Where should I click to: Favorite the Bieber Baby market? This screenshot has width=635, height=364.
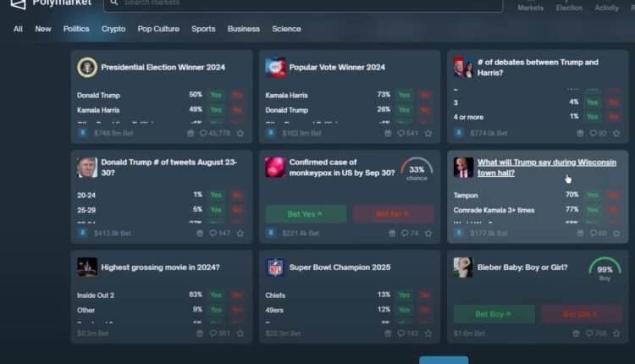[x=617, y=334]
